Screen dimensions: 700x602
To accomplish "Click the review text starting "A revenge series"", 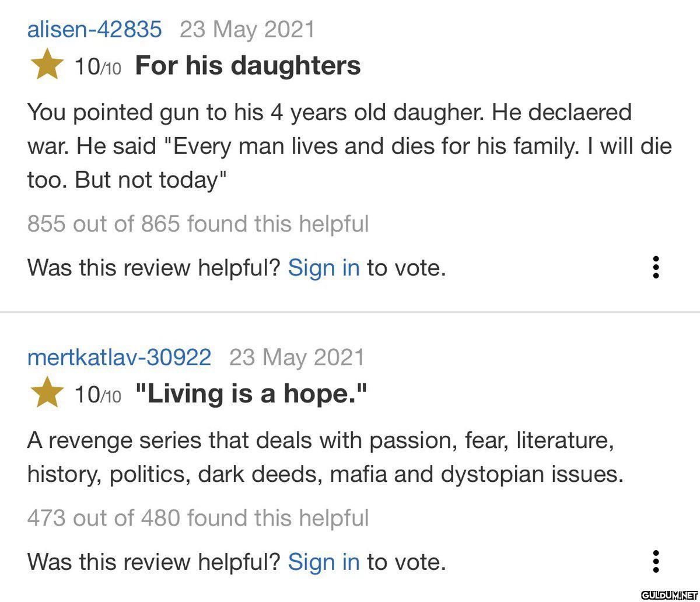I will [x=325, y=457].
